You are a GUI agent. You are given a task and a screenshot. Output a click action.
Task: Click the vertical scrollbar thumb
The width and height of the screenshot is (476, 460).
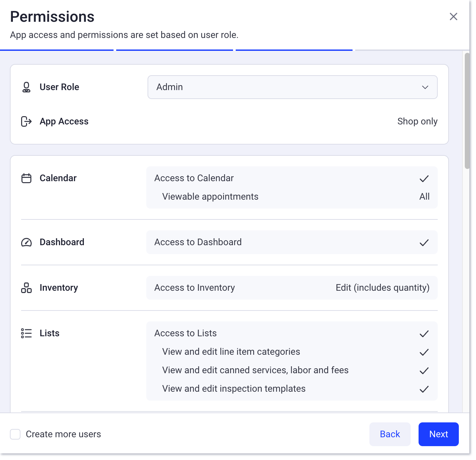(x=467, y=111)
